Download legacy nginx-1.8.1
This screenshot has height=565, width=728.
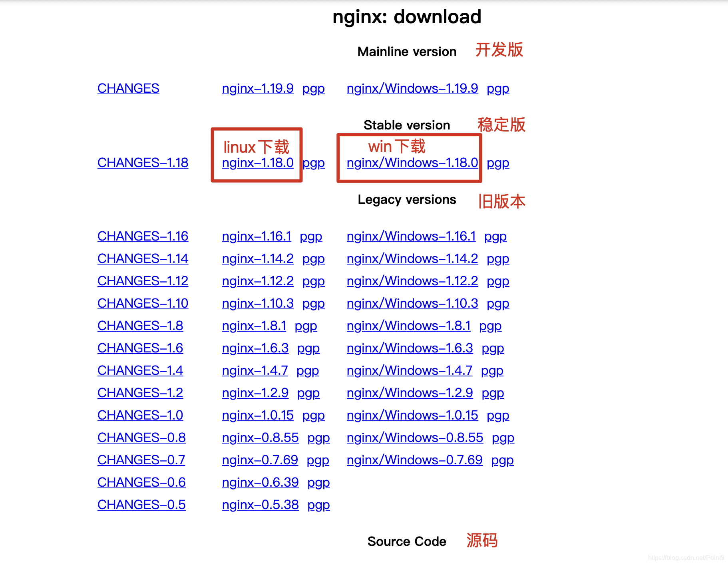[x=254, y=326]
